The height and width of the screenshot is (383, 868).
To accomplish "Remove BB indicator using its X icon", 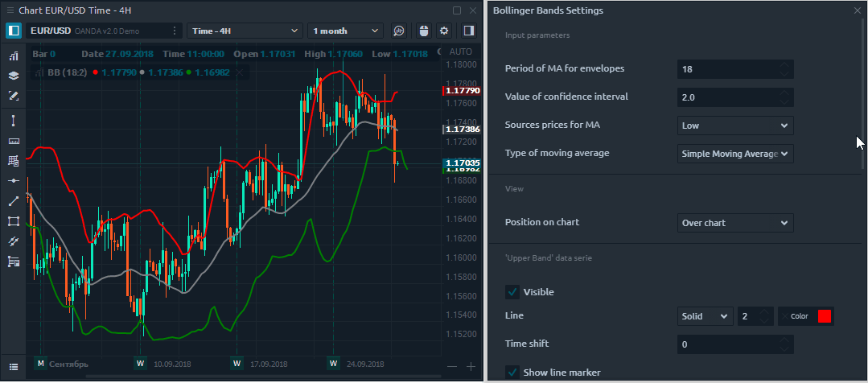I will (x=239, y=72).
